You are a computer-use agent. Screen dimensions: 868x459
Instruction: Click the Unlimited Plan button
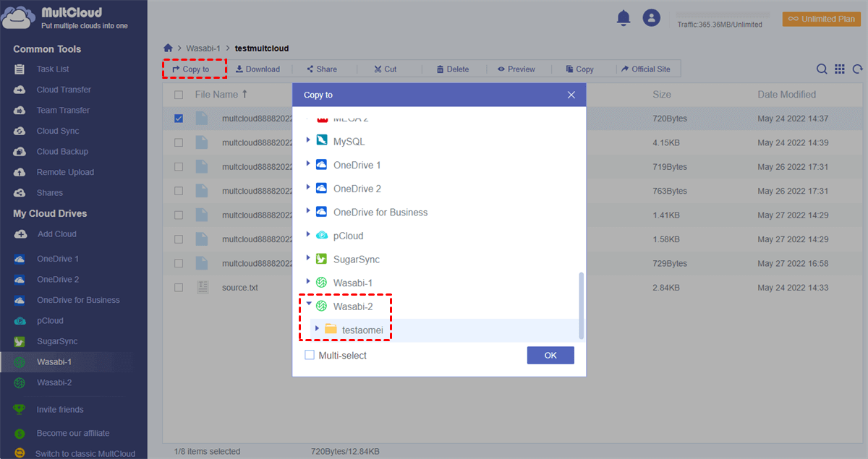coord(822,19)
